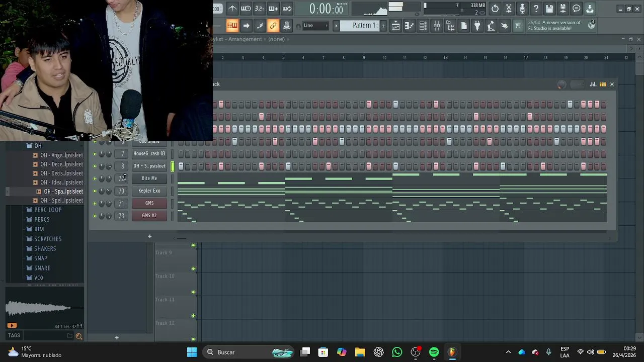The height and width of the screenshot is (362, 644).
Task: Select the Kepler Exo channel button
Action: (x=149, y=191)
